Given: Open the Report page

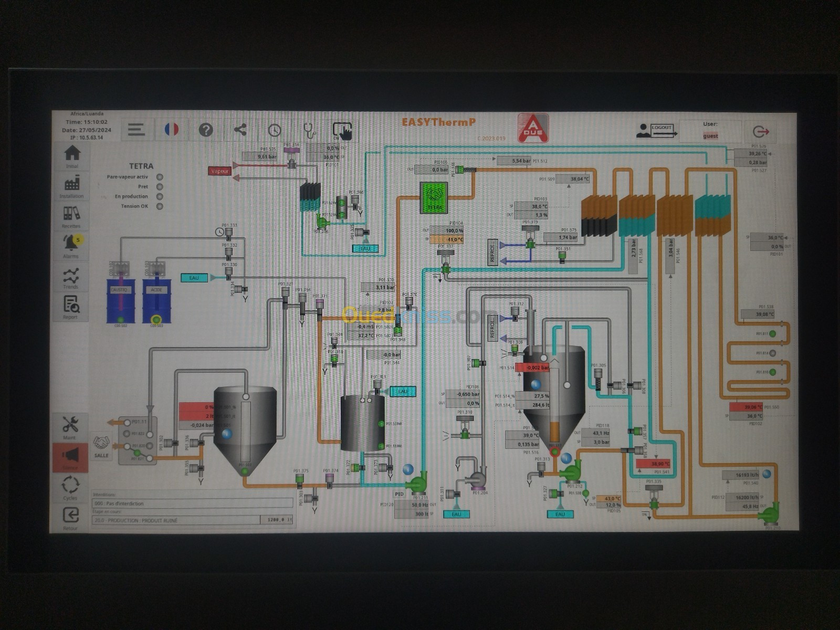Looking at the screenshot, I should pos(71,307).
